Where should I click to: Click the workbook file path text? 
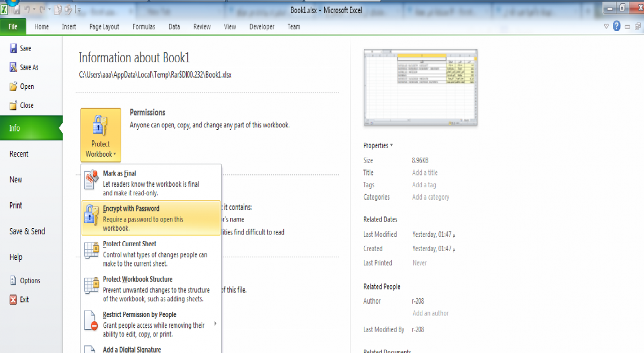pyautogui.click(x=155, y=75)
